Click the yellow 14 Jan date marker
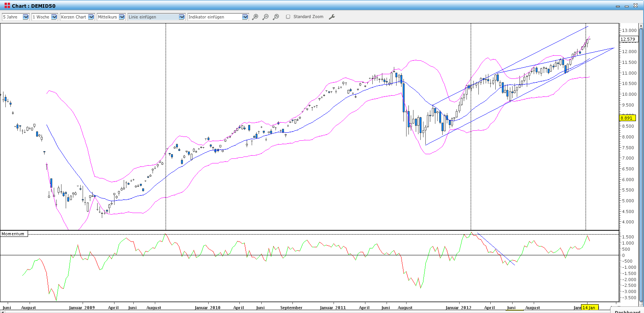Screen dimensions: 644x313 point(589,308)
